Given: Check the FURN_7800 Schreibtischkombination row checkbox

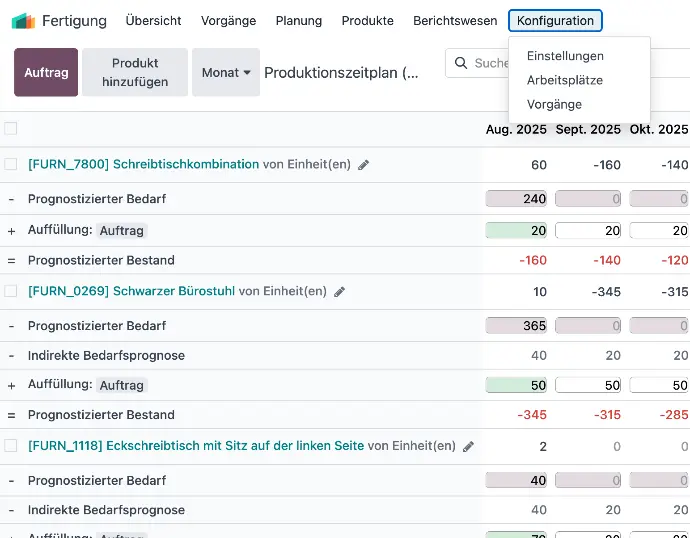Looking at the screenshot, I should click(x=11, y=164).
